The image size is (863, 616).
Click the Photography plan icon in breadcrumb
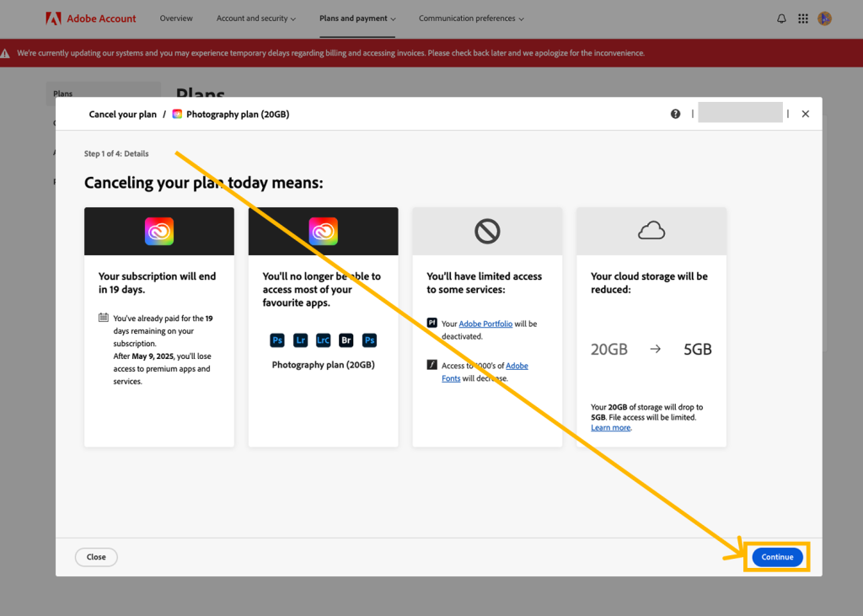[177, 114]
